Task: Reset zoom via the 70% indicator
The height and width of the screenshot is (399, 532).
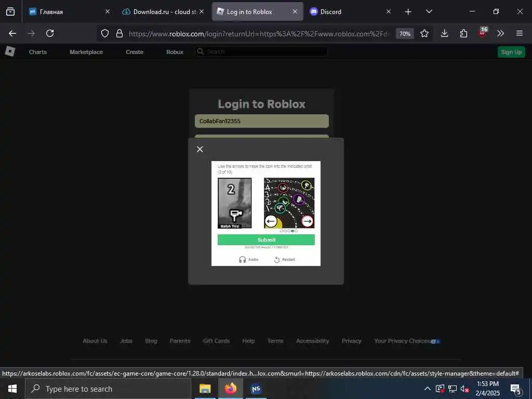Action: (x=405, y=34)
